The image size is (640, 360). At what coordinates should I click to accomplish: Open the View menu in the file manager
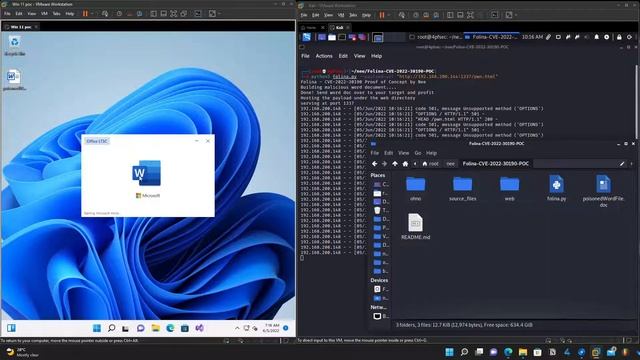403,153
